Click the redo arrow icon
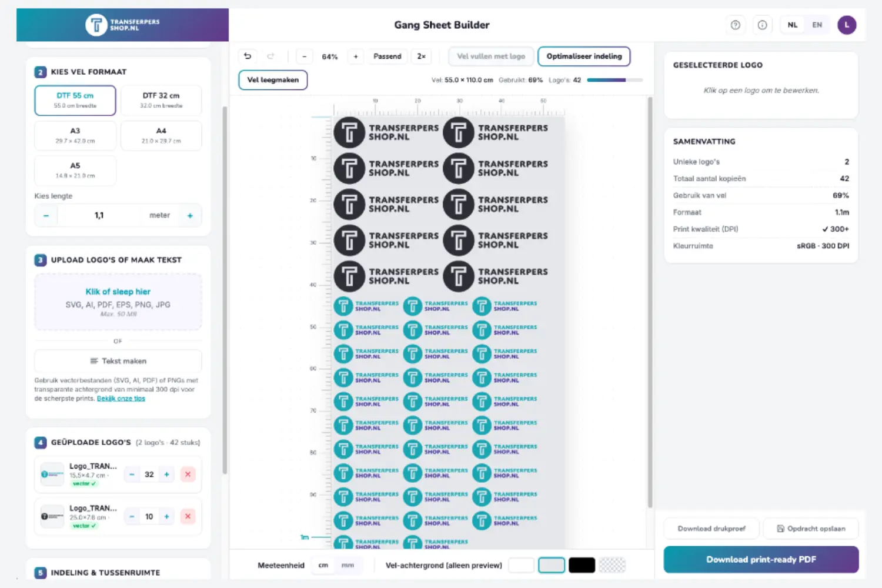Screen dimensions: 882x588 pos(270,56)
